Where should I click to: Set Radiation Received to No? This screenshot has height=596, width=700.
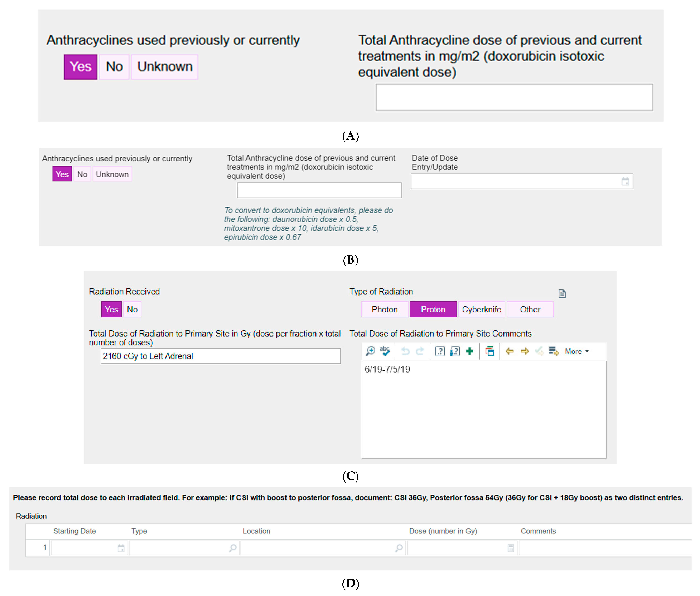132,309
